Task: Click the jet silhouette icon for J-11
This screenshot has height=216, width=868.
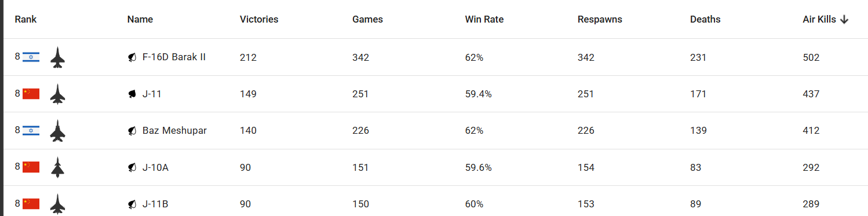Action: (x=57, y=94)
